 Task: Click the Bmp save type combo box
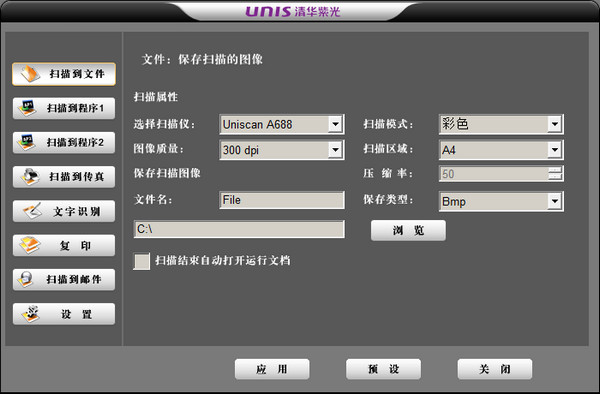(x=501, y=201)
